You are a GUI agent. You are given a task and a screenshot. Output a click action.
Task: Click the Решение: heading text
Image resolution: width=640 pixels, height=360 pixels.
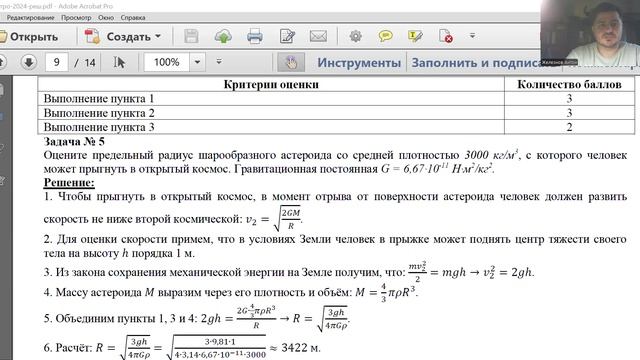point(69,182)
